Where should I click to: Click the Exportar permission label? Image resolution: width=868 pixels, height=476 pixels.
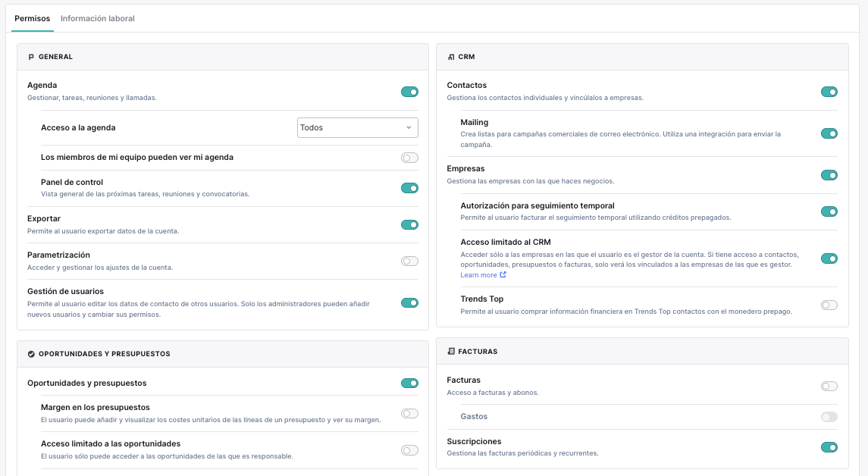44,218
